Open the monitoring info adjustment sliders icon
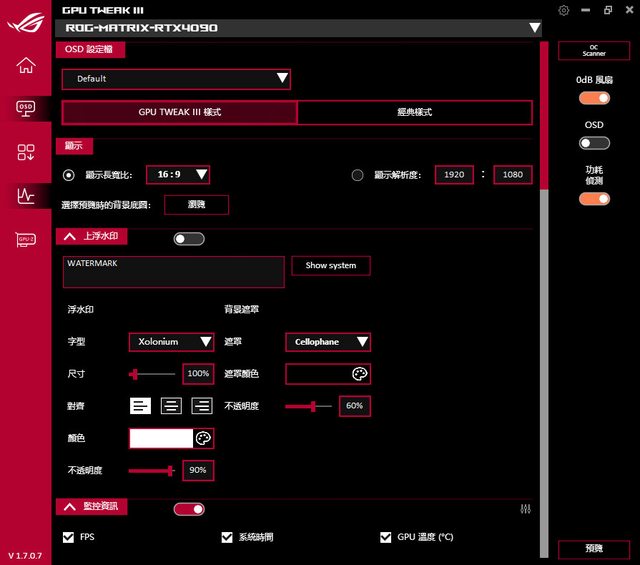Image resolution: width=640 pixels, height=565 pixels. pyautogui.click(x=526, y=509)
